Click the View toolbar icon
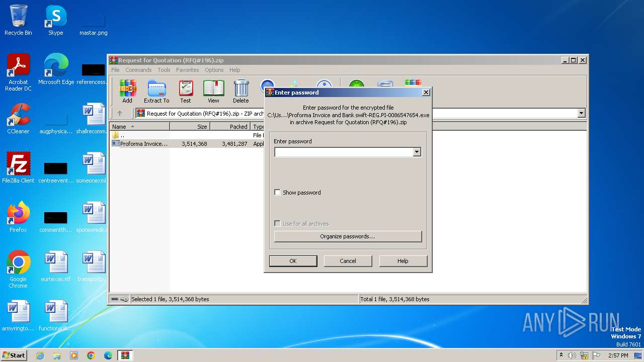The height and width of the screenshot is (362, 644). click(213, 91)
